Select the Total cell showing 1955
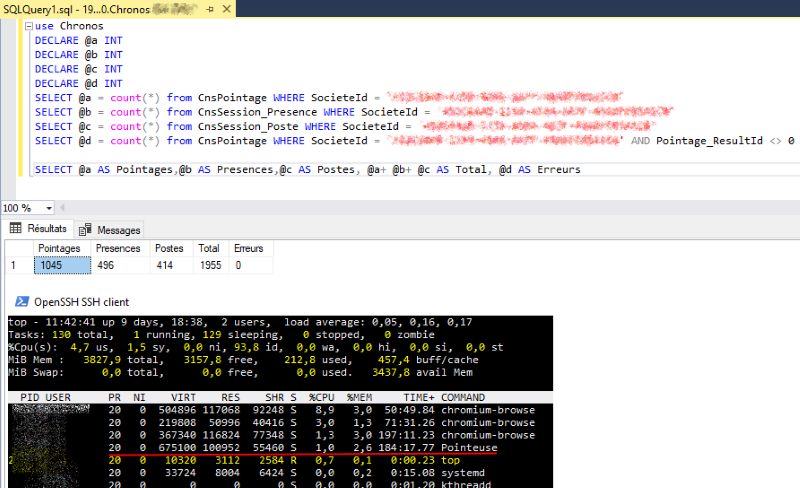The width and height of the screenshot is (800, 488). [209, 266]
